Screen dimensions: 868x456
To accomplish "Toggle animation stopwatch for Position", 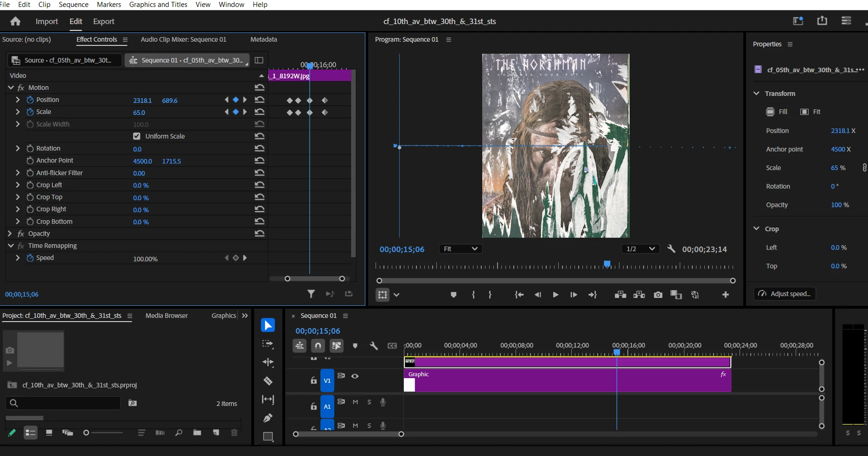I will 30,100.
